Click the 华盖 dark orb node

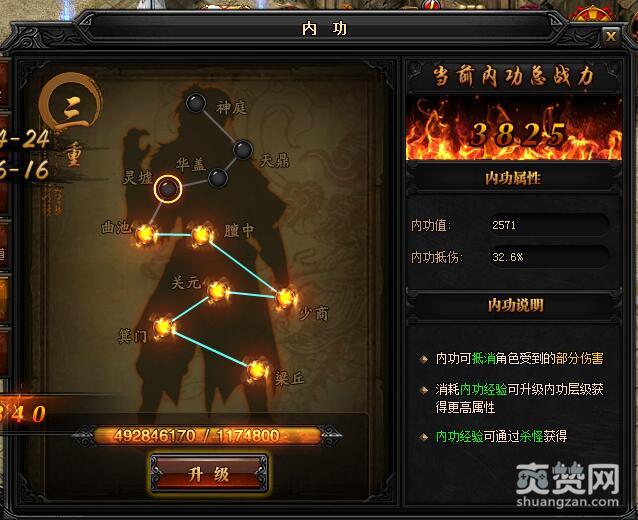(218, 178)
